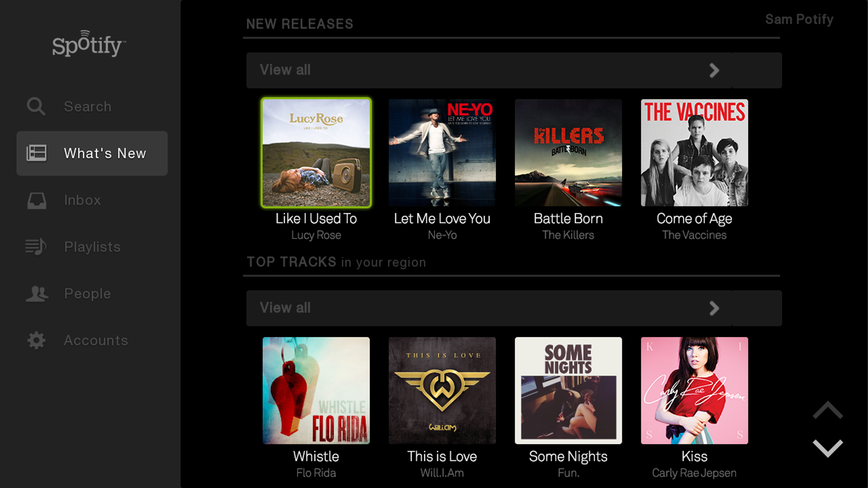Click Will.I.Am This is Love track

point(442,390)
